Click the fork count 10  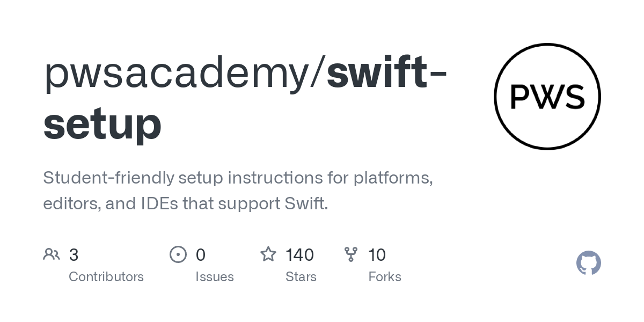377,255
